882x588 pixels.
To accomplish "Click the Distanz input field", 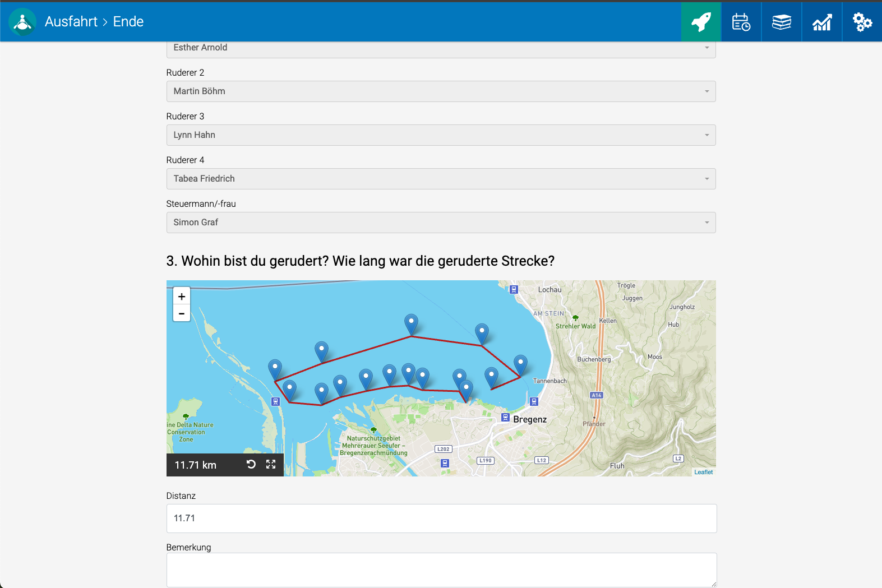I will pyautogui.click(x=441, y=518).
